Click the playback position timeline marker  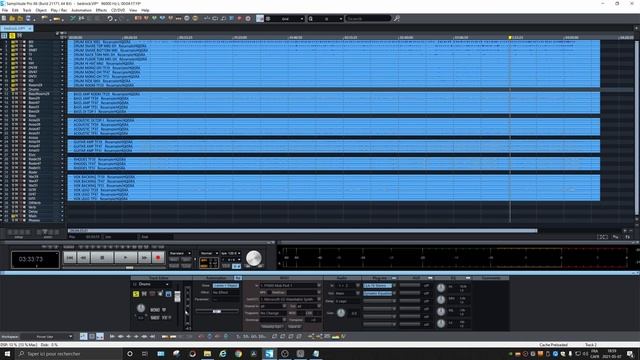pyautogui.click(x=510, y=37)
